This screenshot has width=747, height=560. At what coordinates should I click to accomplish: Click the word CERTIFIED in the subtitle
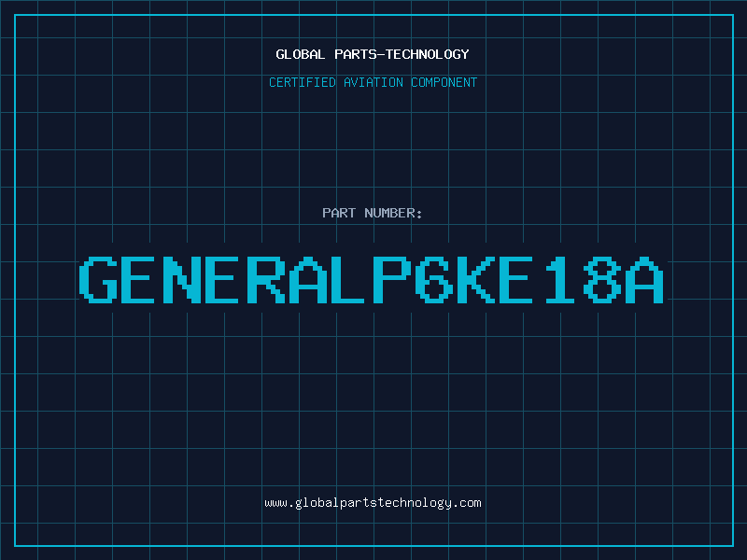(303, 82)
